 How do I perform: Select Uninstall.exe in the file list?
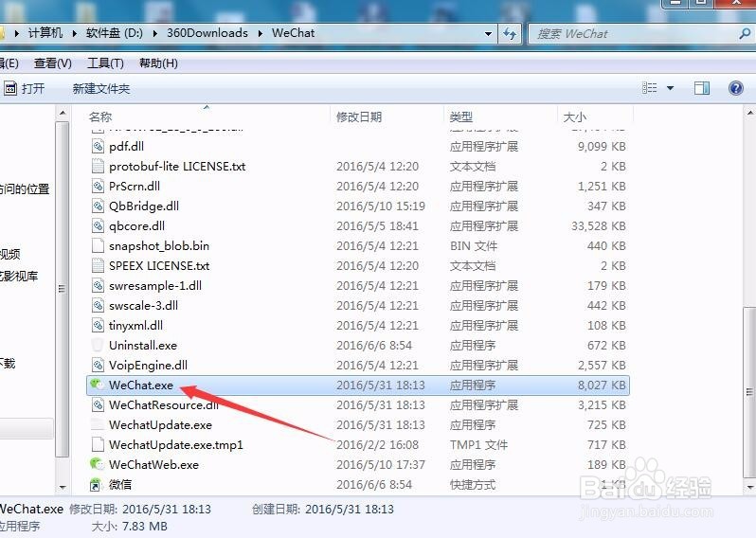(x=142, y=346)
